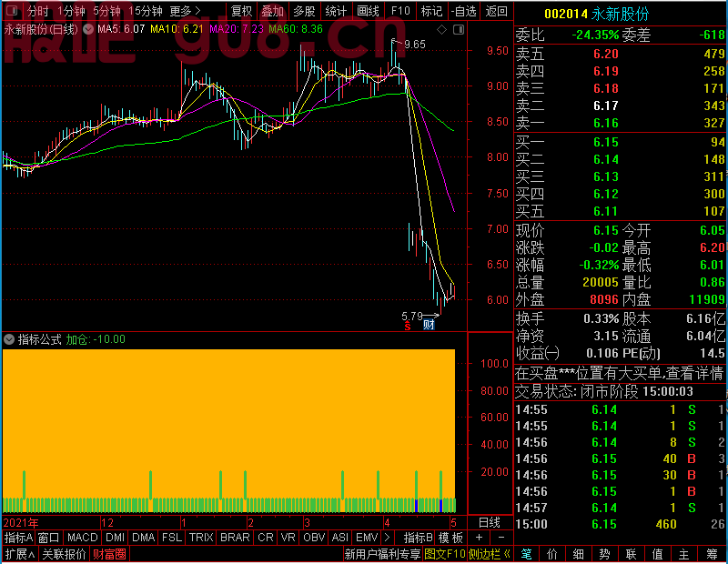Open the 财富圈 tab
Screen dimensions: 728x564
click(x=109, y=554)
